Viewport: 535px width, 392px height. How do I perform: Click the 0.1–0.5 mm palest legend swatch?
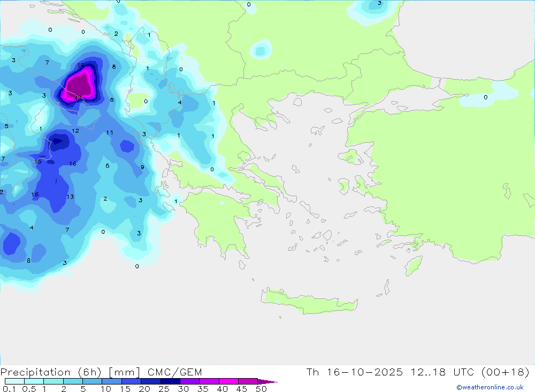coord(14,381)
